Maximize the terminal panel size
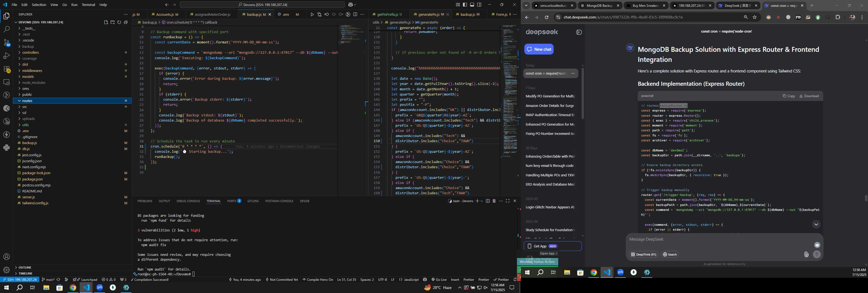Image resolution: width=868 pixels, height=293 pixels. [508, 201]
